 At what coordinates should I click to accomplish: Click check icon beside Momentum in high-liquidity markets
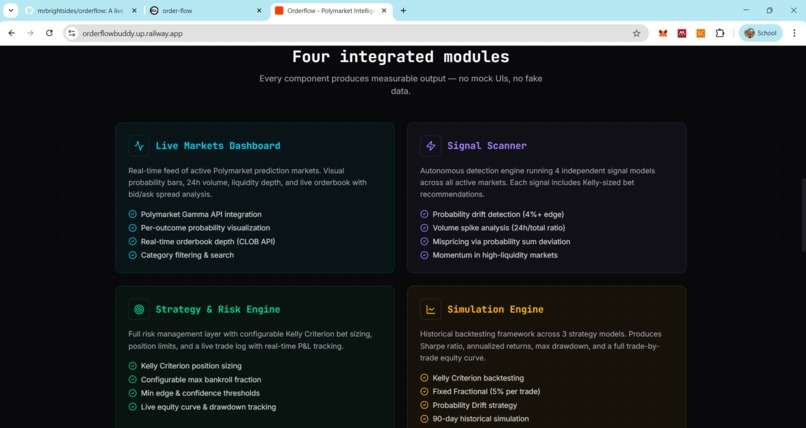(x=424, y=255)
